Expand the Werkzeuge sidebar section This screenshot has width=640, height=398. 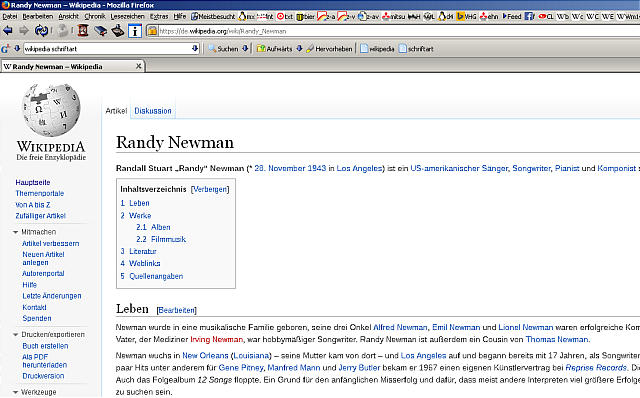[x=16, y=392]
